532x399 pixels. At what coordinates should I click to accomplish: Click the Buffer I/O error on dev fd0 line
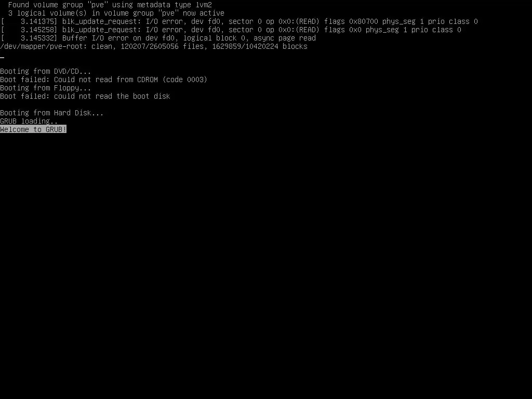point(158,38)
